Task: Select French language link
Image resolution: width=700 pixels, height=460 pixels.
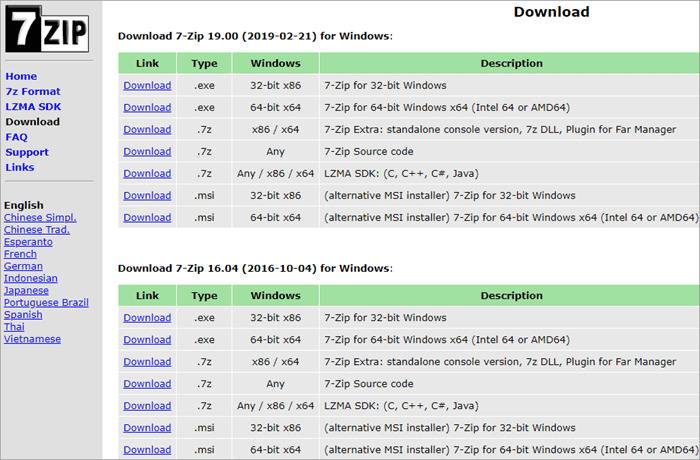Action: pyautogui.click(x=20, y=254)
